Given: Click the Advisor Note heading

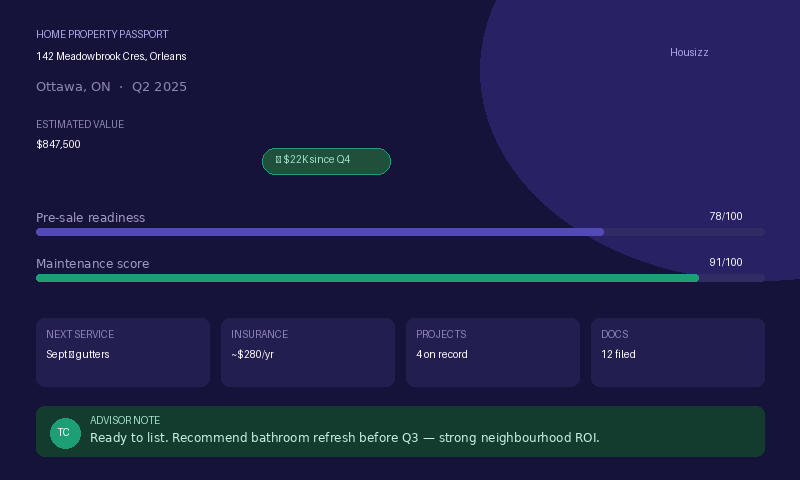Looking at the screenshot, I should click(125, 420).
